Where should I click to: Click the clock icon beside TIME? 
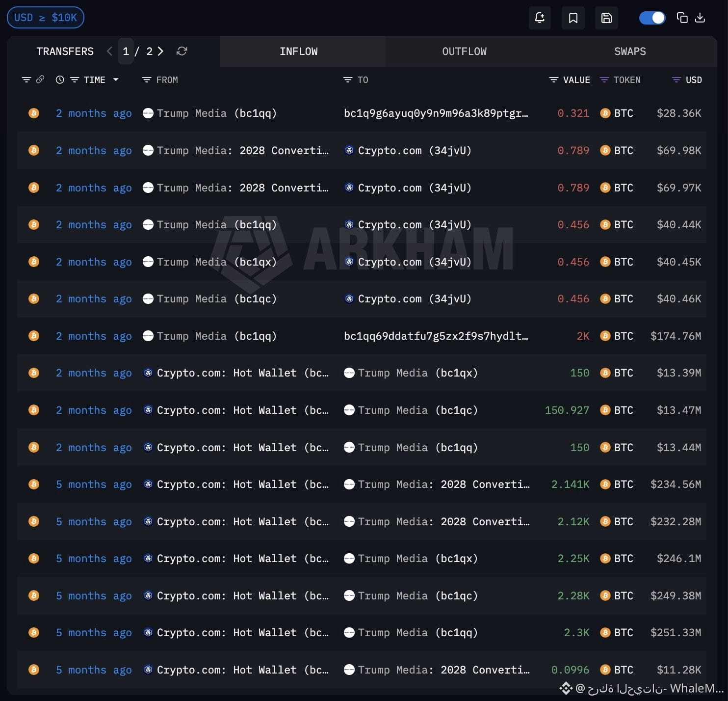point(60,80)
